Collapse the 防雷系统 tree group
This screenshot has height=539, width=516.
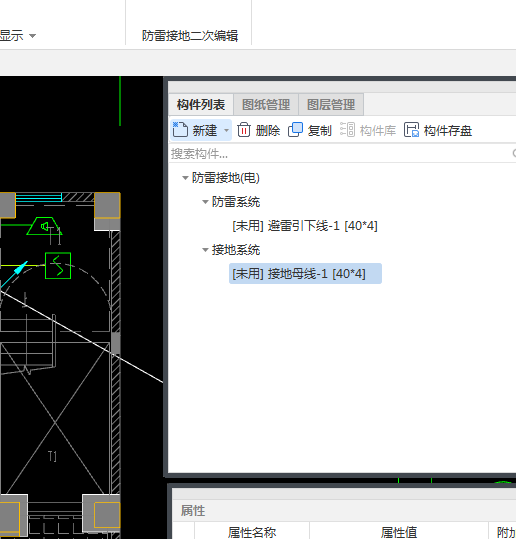[205, 202]
